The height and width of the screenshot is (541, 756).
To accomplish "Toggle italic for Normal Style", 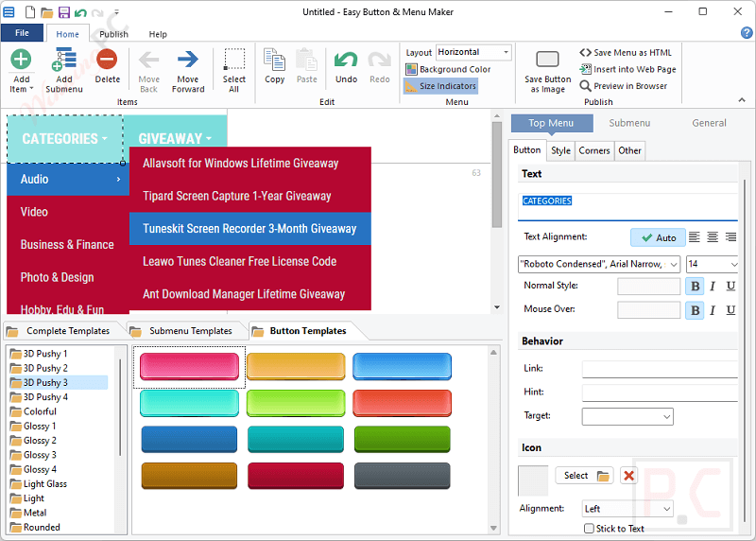I will point(713,287).
